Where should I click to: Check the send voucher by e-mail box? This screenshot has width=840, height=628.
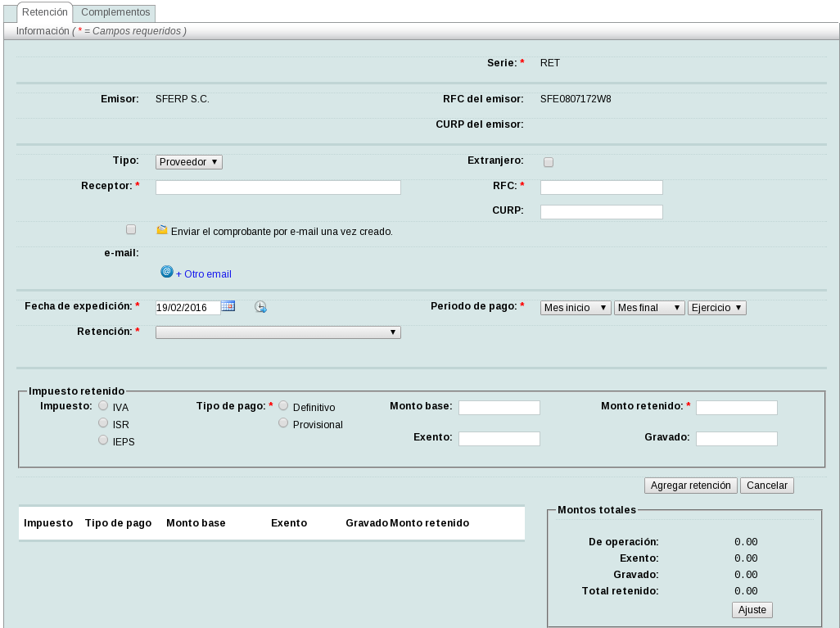[x=131, y=230]
